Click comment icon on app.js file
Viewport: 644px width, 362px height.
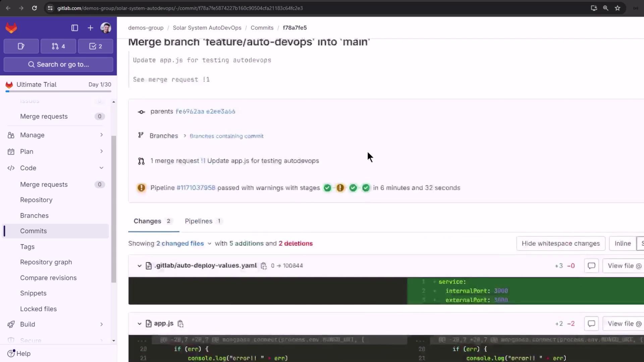(591, 324)
